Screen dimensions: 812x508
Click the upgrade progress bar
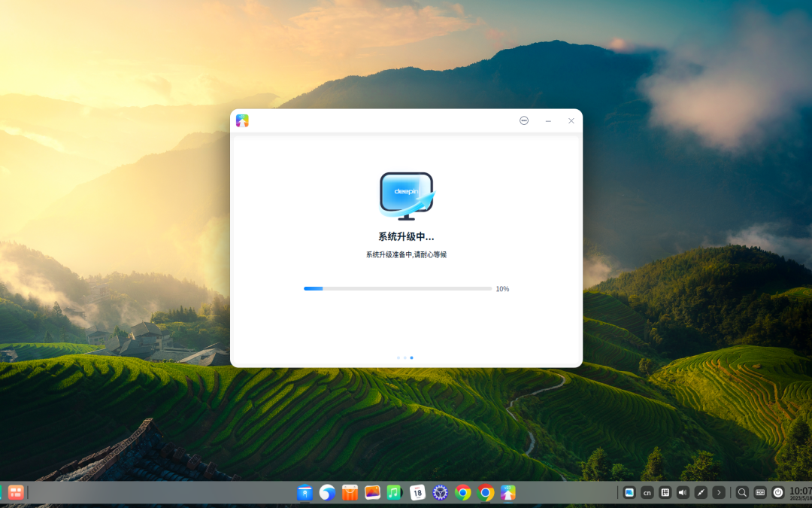pos(397,289)
